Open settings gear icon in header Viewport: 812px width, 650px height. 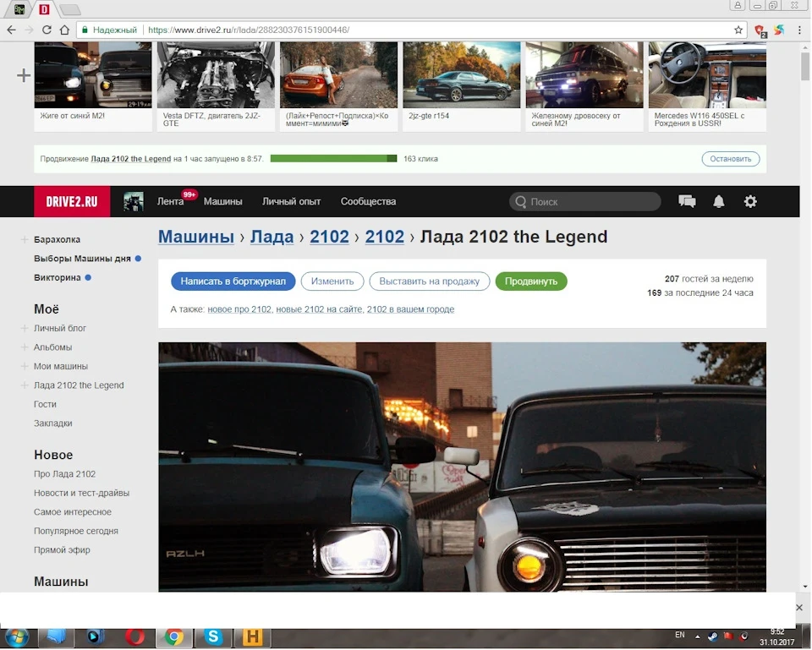(750, 201)
